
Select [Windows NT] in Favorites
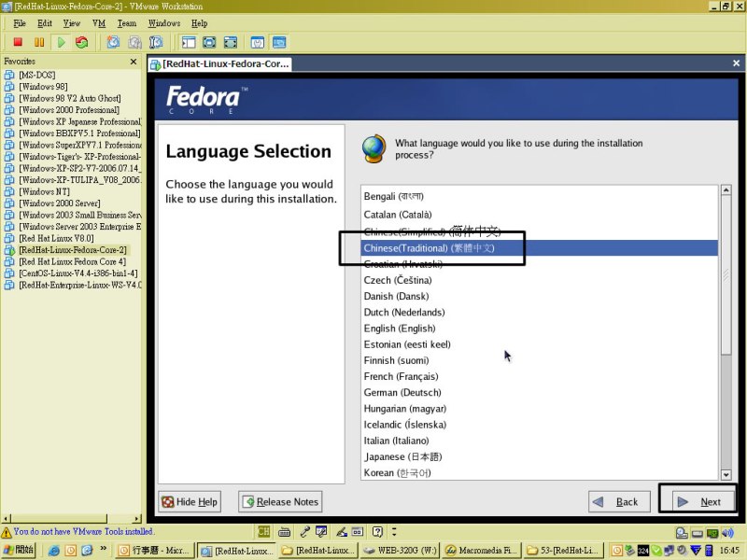coord(44,192)
